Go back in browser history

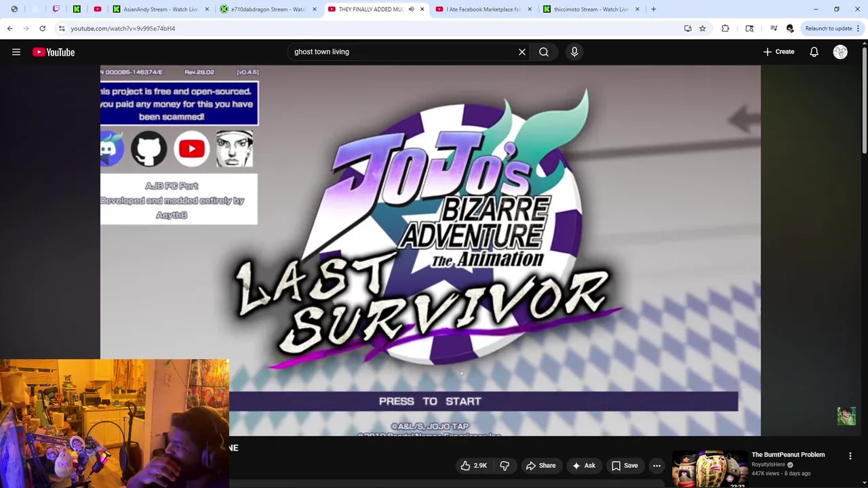[x=9, y=28]
